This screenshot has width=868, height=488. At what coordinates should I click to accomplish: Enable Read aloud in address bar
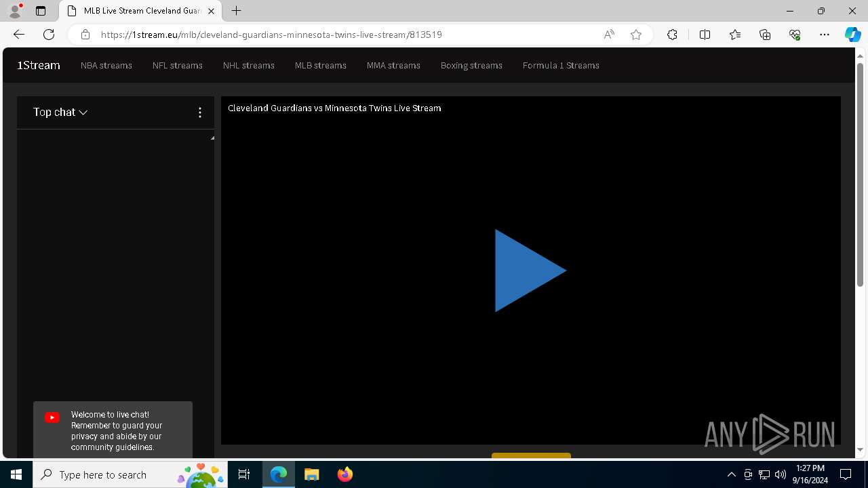(x=609, y=35)
